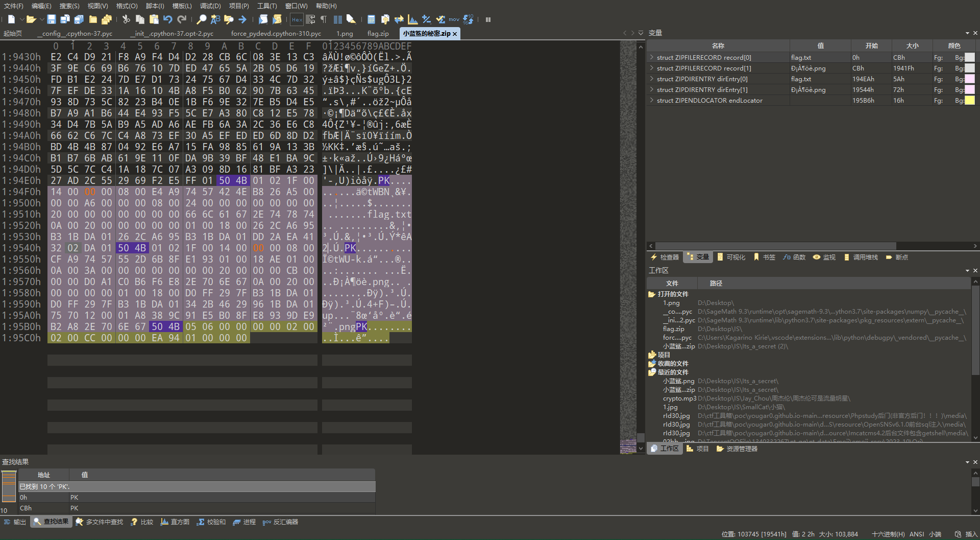
Task: Click the Open file folder icon
Action: (31, 19)
